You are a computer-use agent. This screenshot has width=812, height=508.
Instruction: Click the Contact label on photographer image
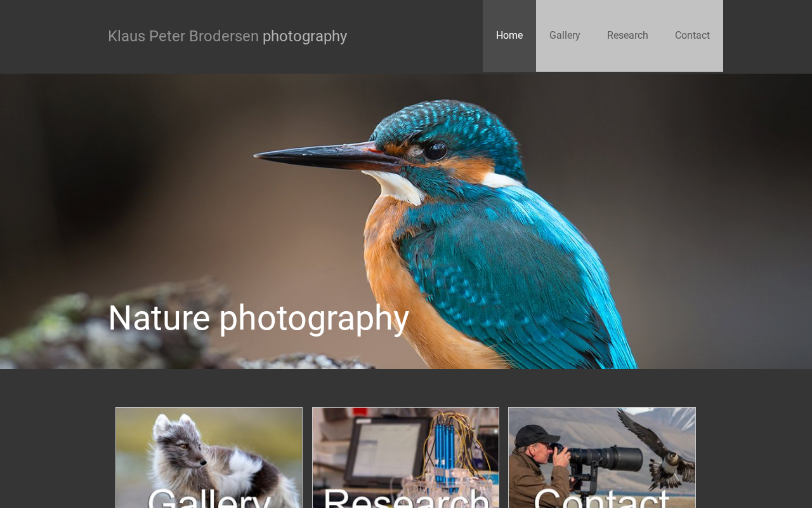(602, 498)
